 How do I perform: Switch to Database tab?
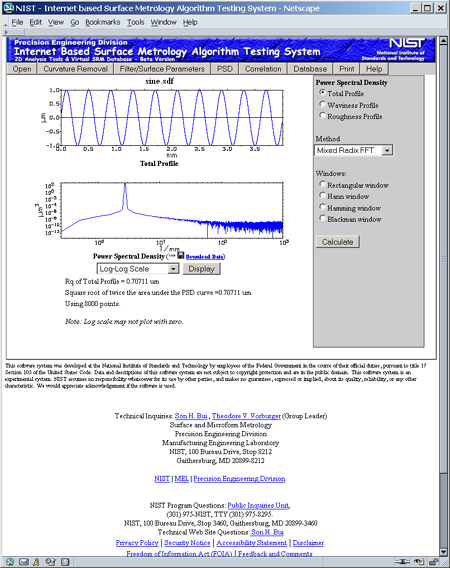[x=310, y=69]
